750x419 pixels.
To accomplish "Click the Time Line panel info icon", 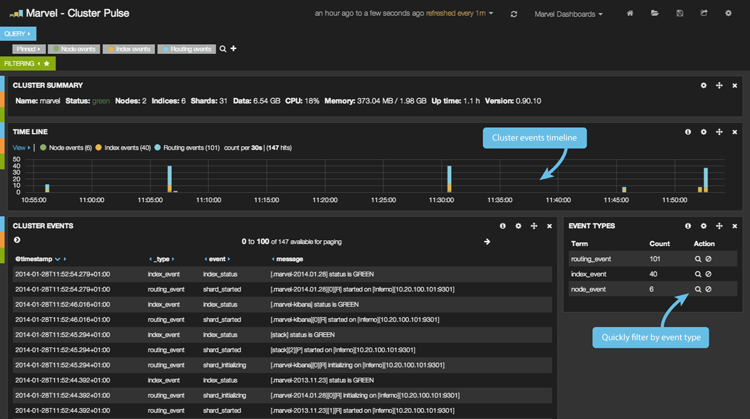I will pyautogui.click(x=688, y=132).
